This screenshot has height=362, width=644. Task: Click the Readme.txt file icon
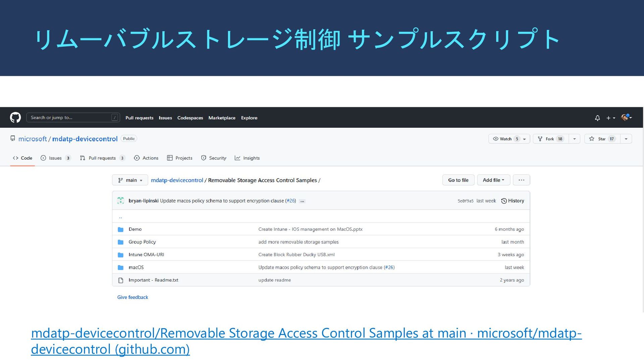point(121,280)
